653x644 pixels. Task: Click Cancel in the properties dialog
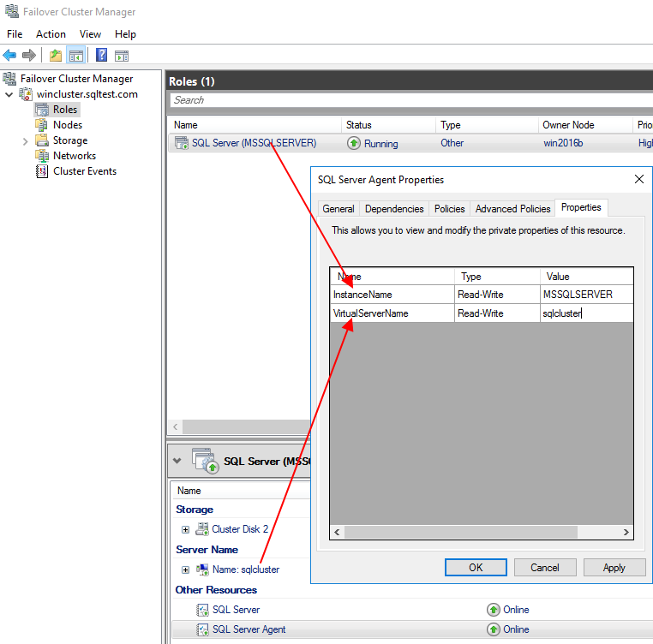coord(545,568)
